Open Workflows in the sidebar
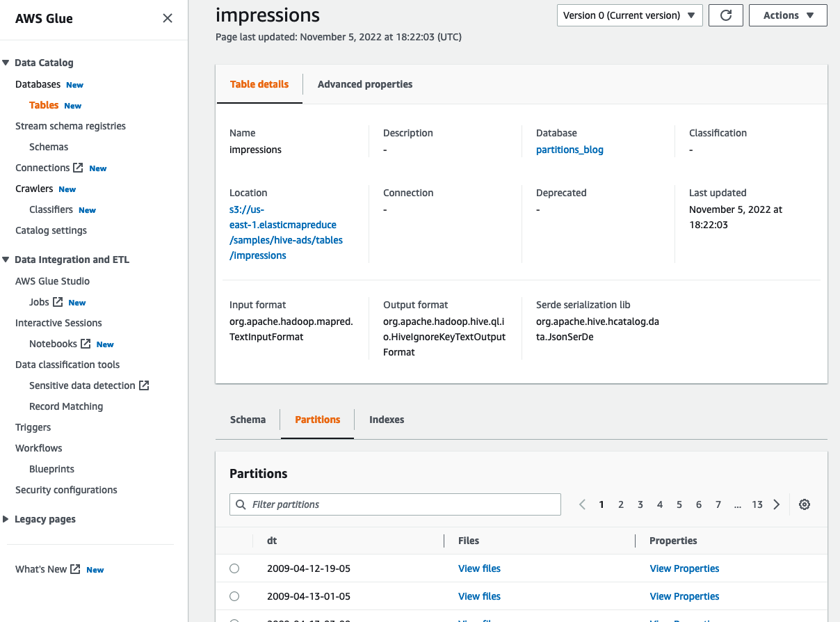This screenshot has height=622, width=840. 38,448
